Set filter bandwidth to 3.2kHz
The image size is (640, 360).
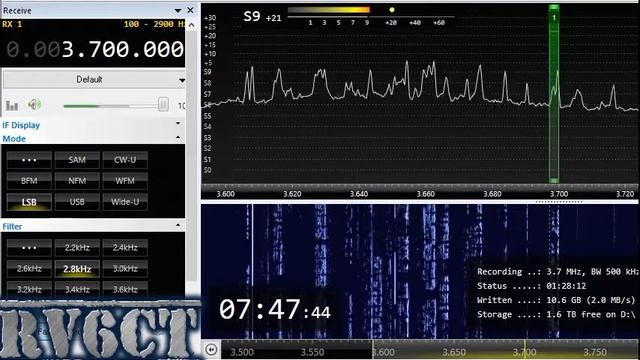[x=29, y=289]
